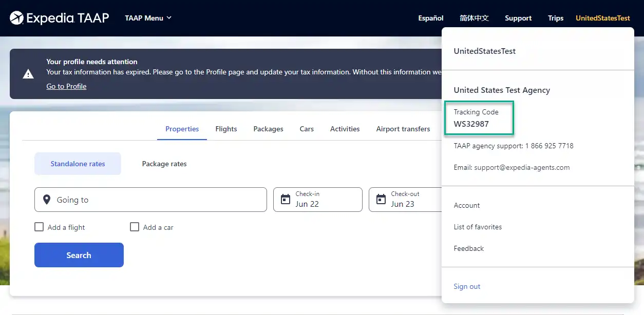
Task: Open the UnitedStatesTest account menu
Action: 603,18
